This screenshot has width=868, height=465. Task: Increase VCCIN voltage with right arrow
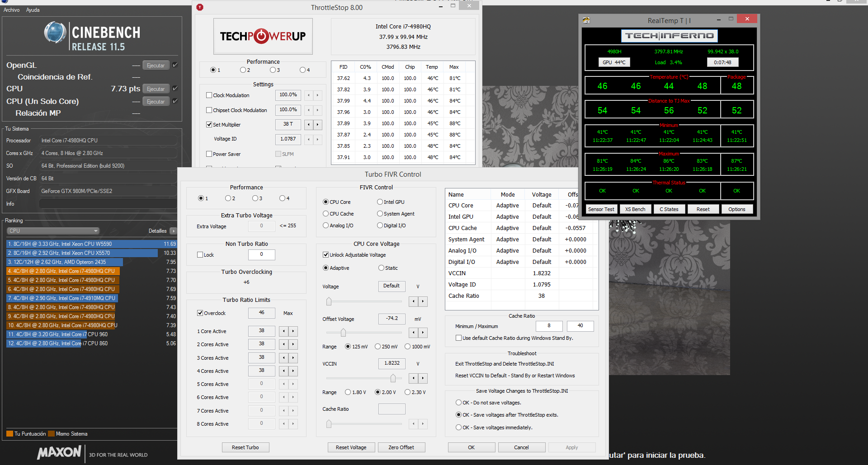423,378
